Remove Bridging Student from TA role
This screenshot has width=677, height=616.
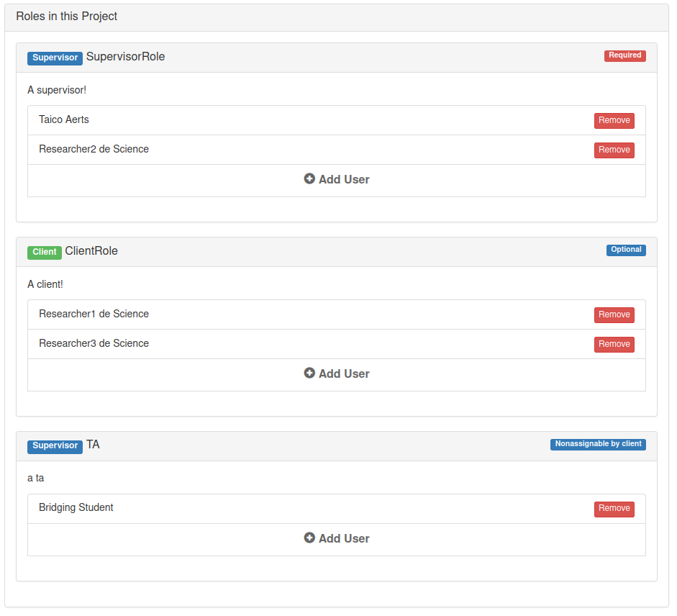coord(614,509)
